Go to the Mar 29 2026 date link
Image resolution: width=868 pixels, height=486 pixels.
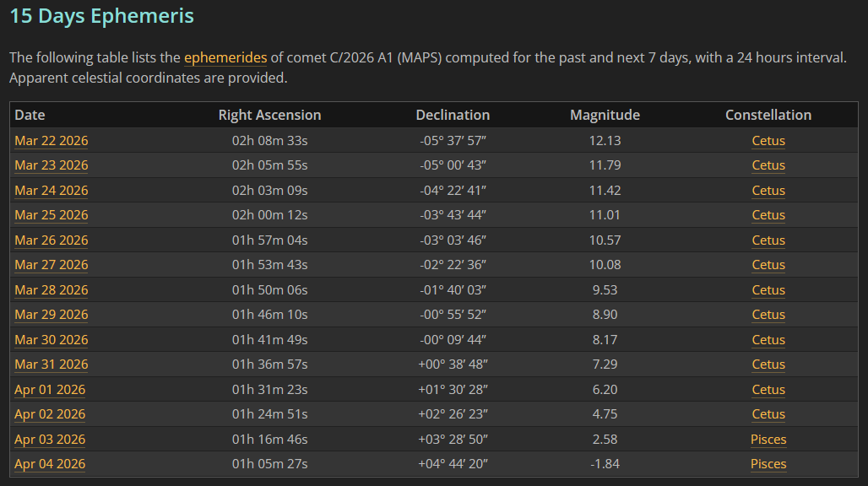[x=52, y=315]
